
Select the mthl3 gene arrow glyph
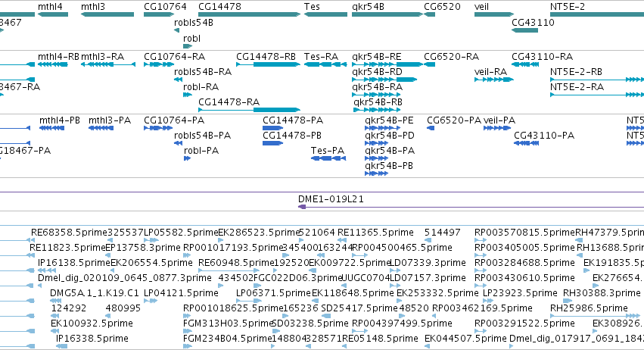pyautogui.click(x=107, y=14)
